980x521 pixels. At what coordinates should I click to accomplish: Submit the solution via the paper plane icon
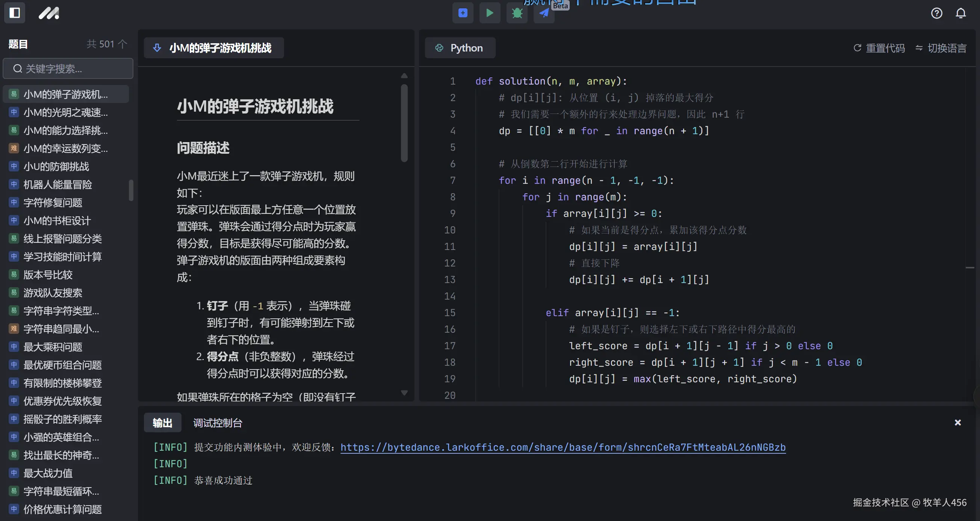click(543, 12)
